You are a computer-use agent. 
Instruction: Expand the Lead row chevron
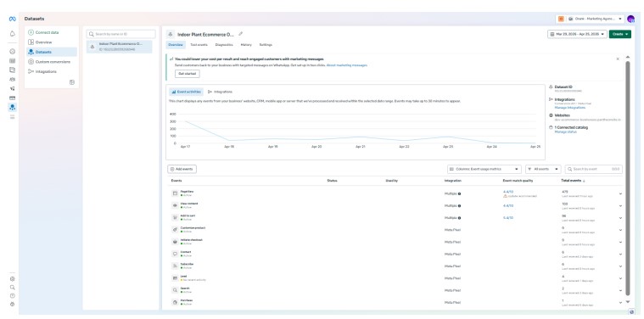coord(620,278)
